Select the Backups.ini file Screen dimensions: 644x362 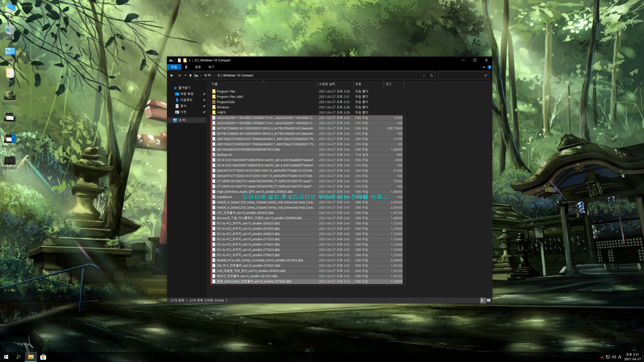tap(307, 155)
